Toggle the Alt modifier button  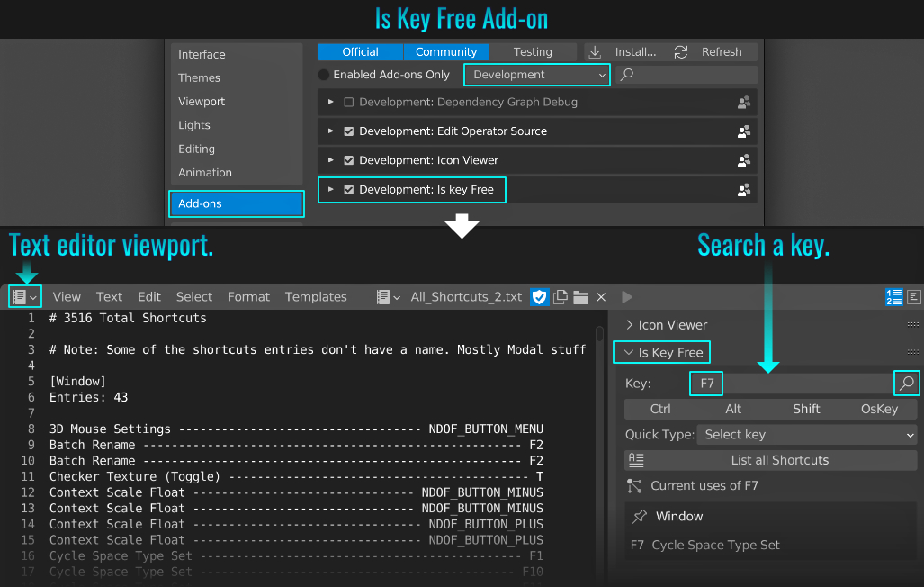[733, 409]
